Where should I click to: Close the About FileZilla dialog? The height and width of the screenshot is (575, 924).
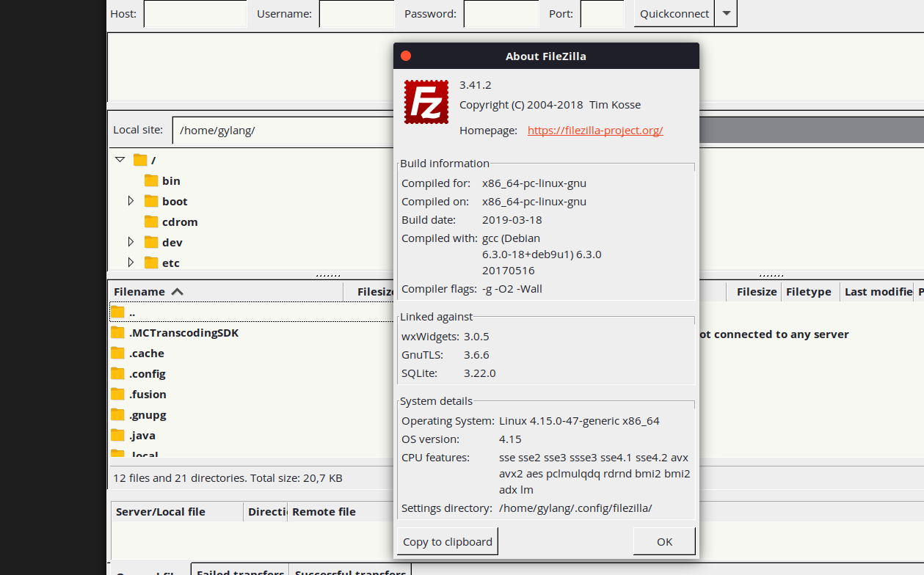(406, 56)
